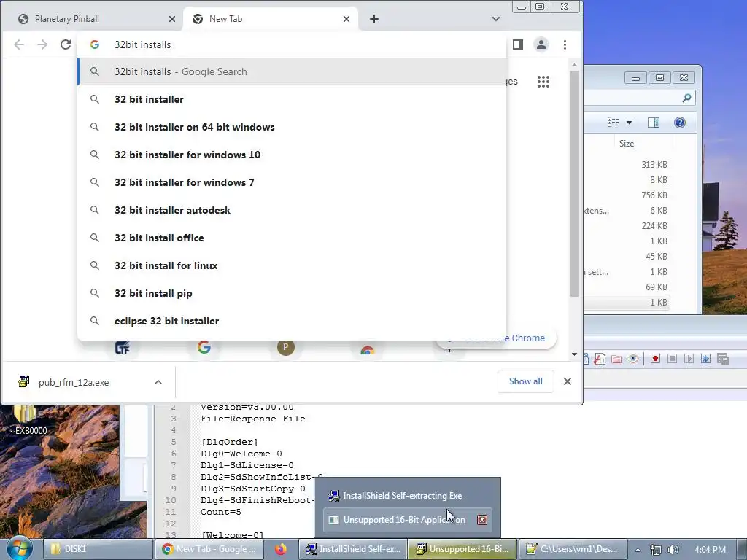747x560 pixels.
Task: Choose '32 bit installer' suggestion
Action: coord(292,99)
